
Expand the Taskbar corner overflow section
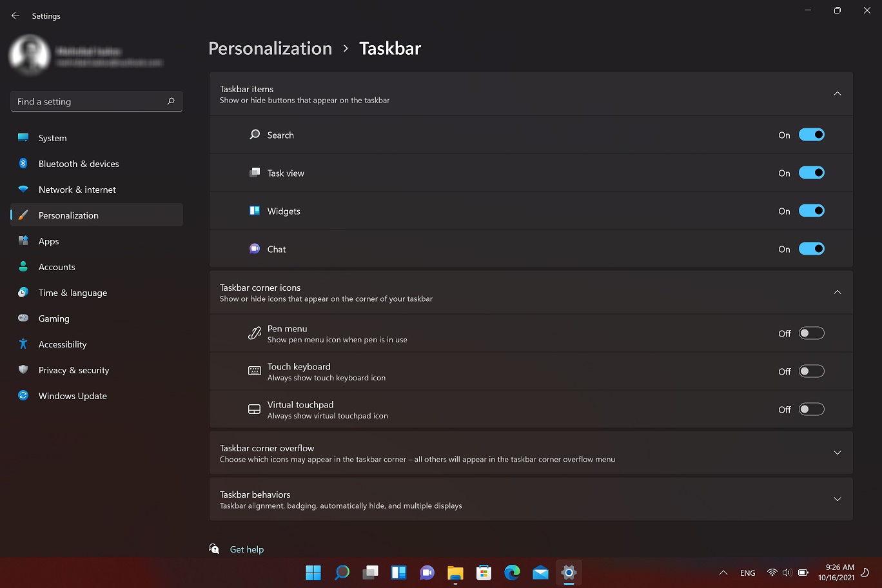pyautogui.click(x=837, y=453)
